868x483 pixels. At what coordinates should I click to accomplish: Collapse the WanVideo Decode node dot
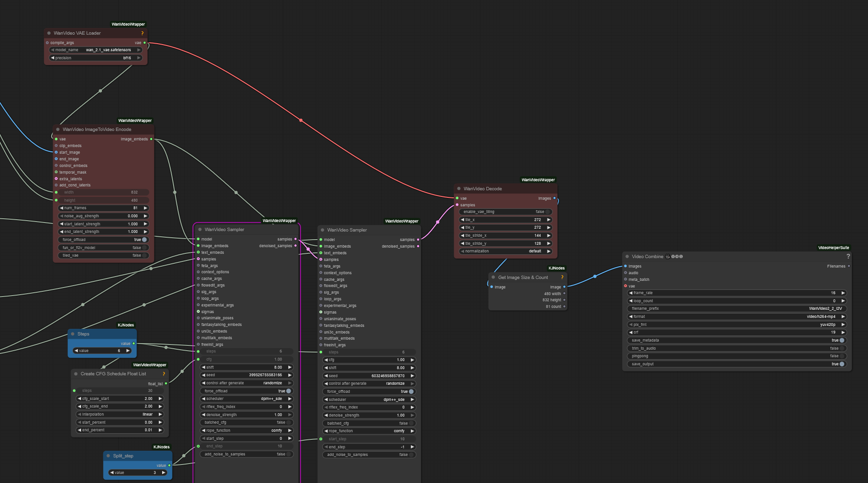459,189
